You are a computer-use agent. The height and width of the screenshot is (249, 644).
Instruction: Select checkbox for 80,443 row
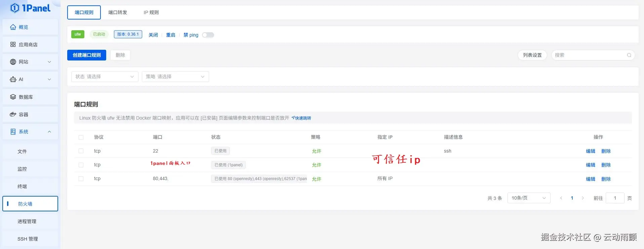coord(81,178)
